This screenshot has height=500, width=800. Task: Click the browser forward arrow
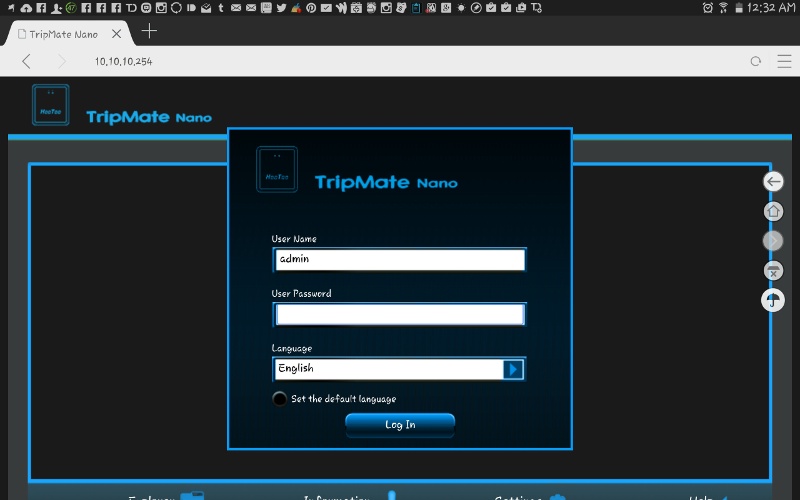(62, 61)
